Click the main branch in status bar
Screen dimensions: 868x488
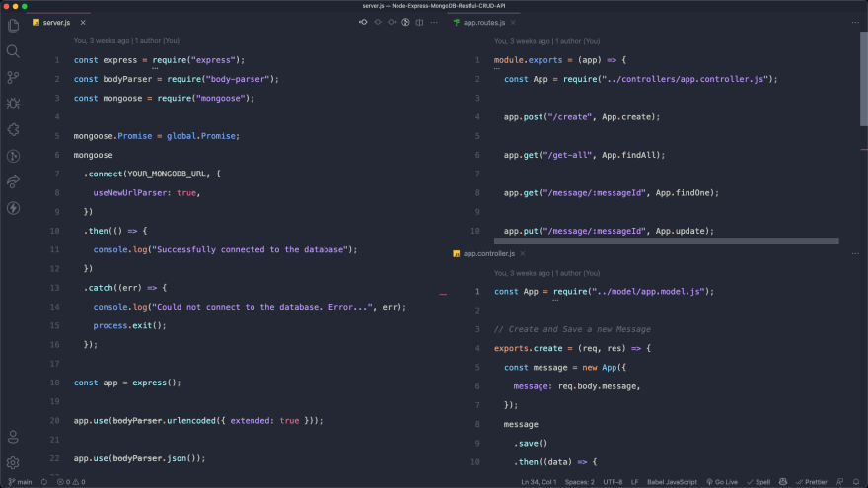pos(20,482)
